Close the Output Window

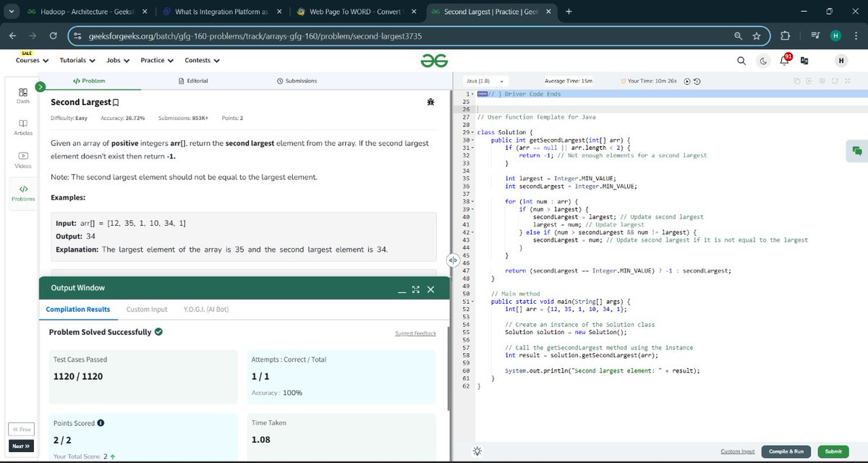(x=430, y=289)
